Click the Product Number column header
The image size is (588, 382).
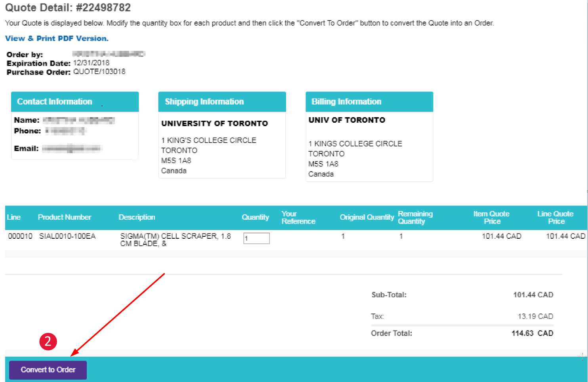coord(65,217)
